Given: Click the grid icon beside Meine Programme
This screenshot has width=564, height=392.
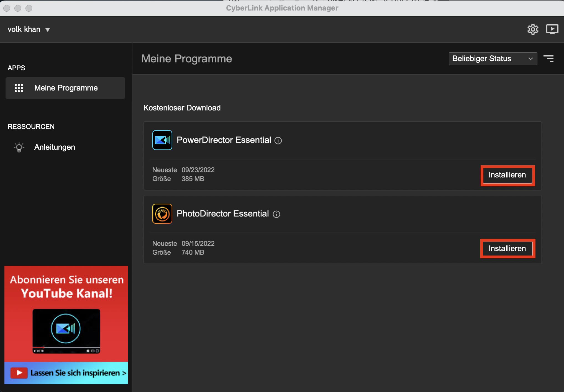Looking at the screenshot, I should coord(19,88).
